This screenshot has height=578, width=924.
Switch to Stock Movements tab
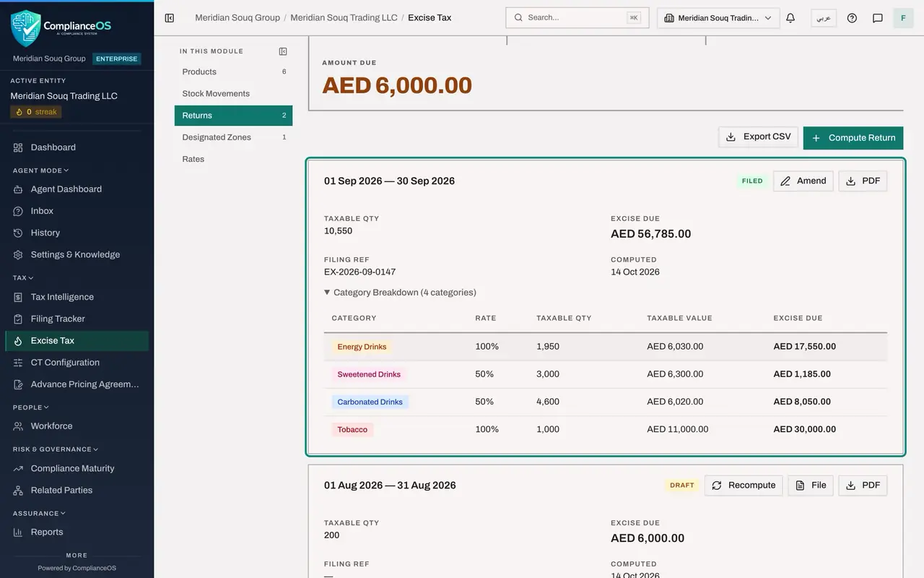pyautogui.click(x=233, y=93)
